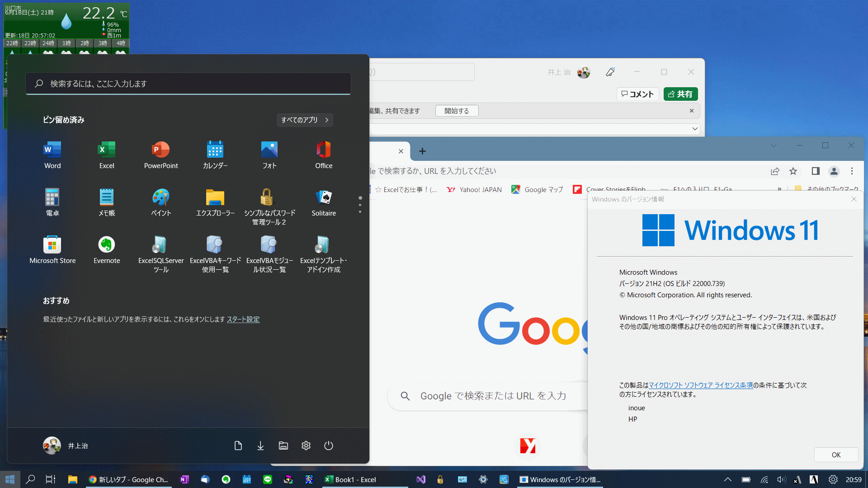Open Yahoo! JAPAN bookmark
Image resolution: width=868 pixels, height=488 pixels.
(474, 190)
